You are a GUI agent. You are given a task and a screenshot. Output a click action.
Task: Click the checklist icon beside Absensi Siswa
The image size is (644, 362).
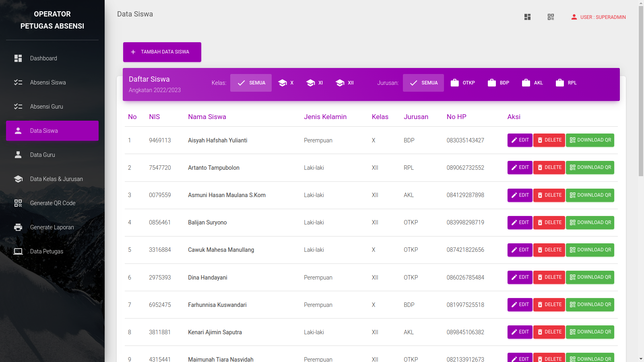point(18,82)
